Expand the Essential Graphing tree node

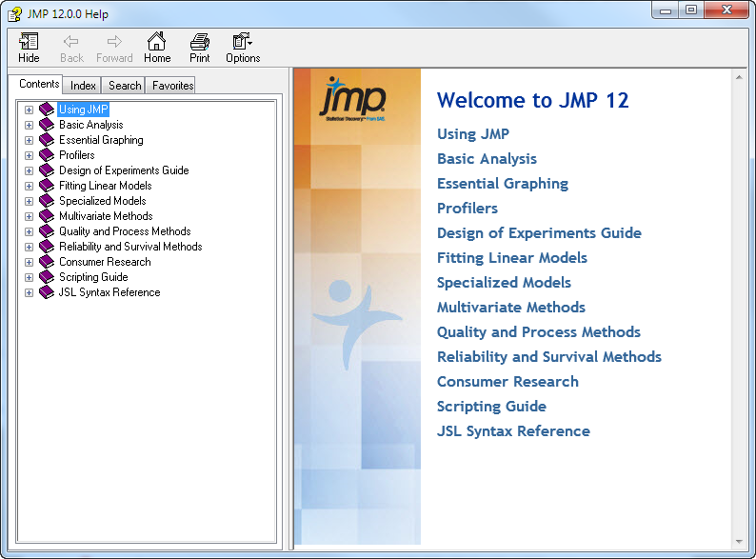point(29,140)
